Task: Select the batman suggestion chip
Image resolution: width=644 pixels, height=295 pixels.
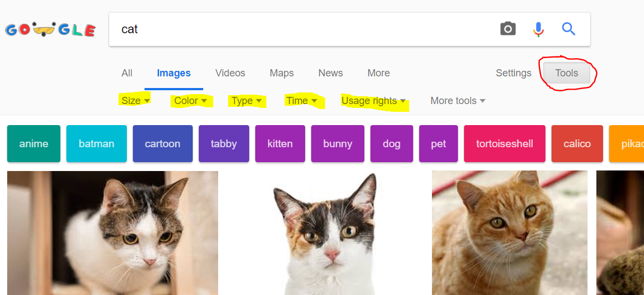Action: [x=96, y=143]
